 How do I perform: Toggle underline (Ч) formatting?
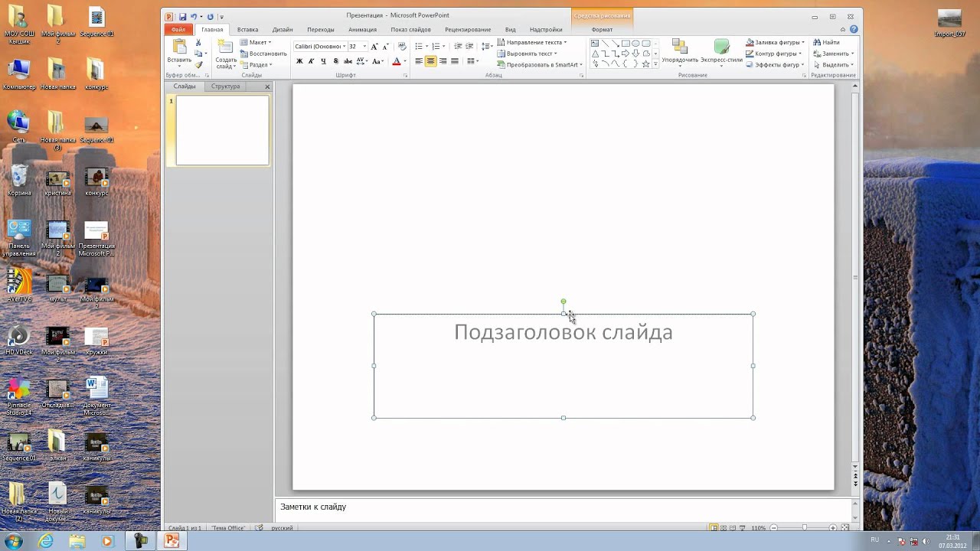[323, 61]
